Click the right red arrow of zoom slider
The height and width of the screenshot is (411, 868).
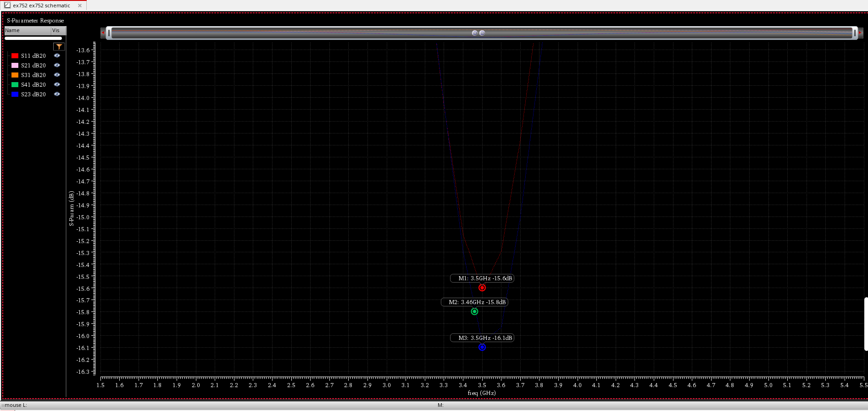[861, 33]
